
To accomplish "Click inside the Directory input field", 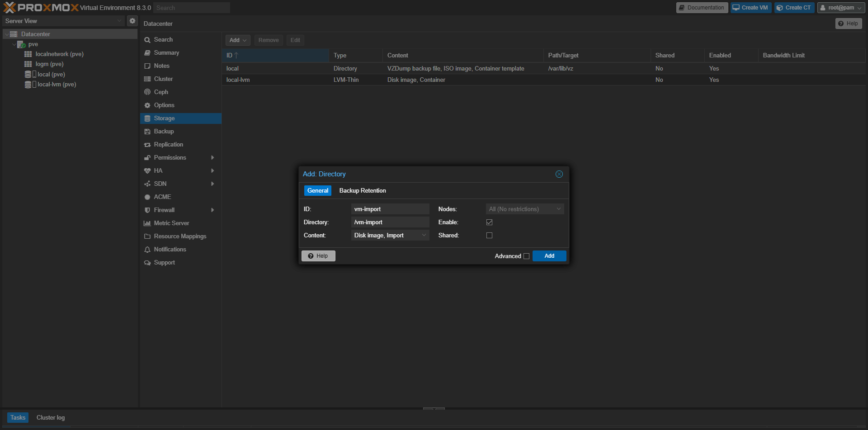I will point(390,222).
